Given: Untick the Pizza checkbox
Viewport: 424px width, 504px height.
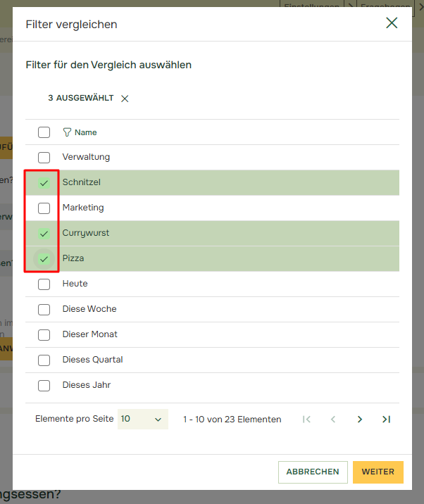Looking at the screenshot, I should [44, 259].
